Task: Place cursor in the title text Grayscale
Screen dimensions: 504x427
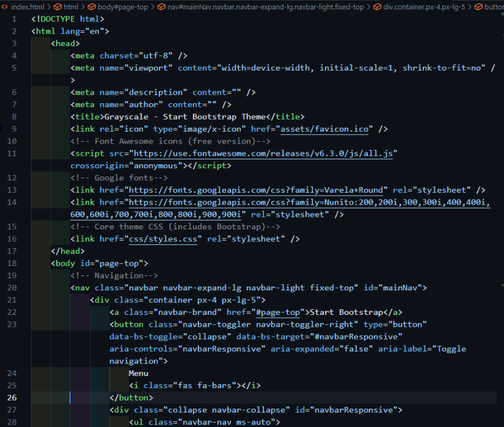Action: 127,117
